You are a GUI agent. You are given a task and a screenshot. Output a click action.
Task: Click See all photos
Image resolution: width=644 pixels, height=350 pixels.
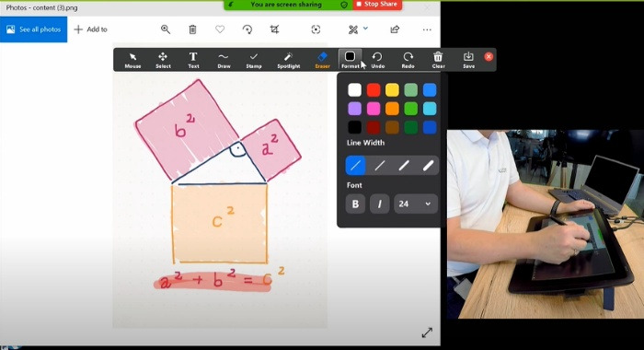[34, 29]
